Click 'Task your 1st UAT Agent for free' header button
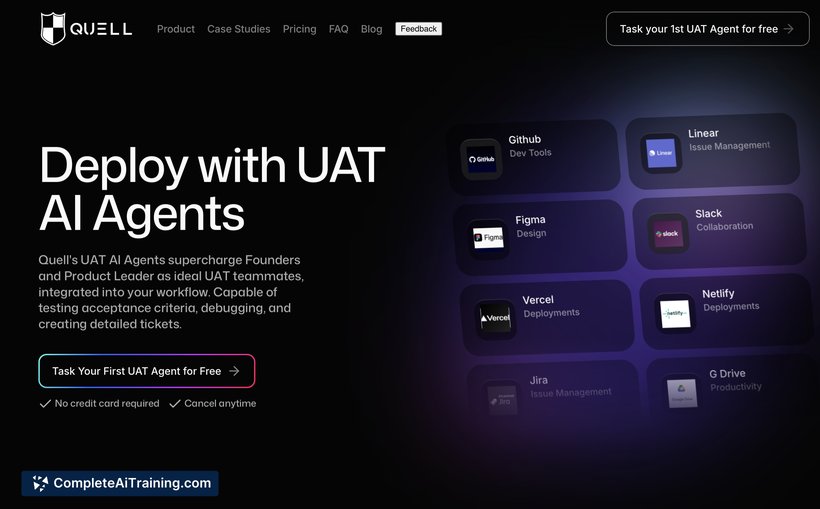The width and height of the screenshot is (820, 509). [x=708, y=29]
